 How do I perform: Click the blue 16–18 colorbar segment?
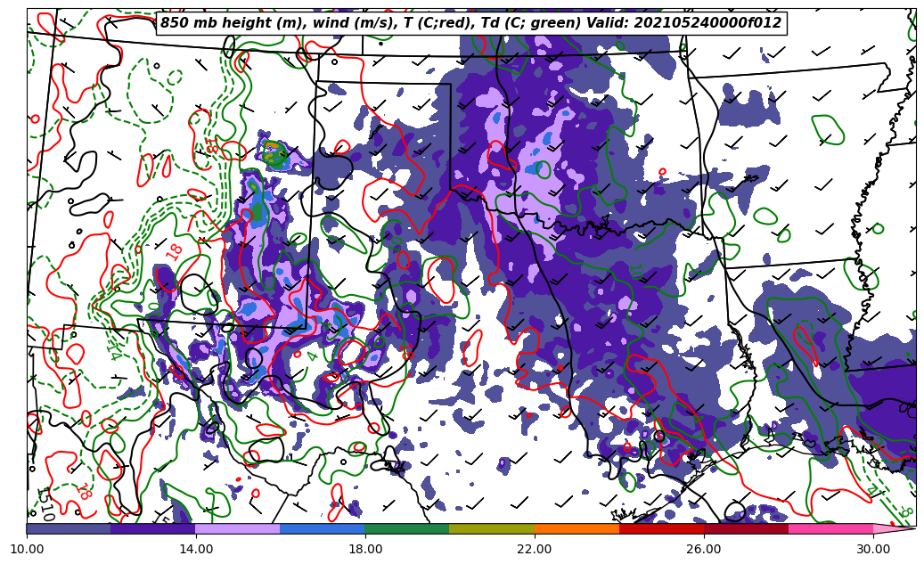[322, 528]
